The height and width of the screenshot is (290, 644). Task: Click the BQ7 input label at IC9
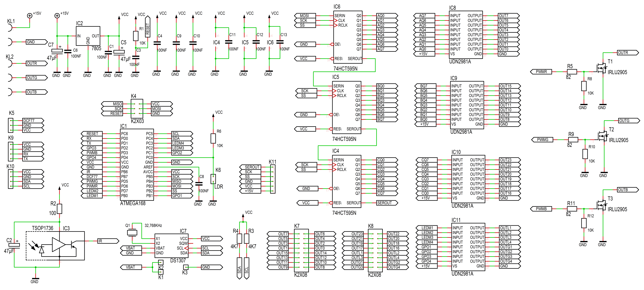click(x=425, y=86)
